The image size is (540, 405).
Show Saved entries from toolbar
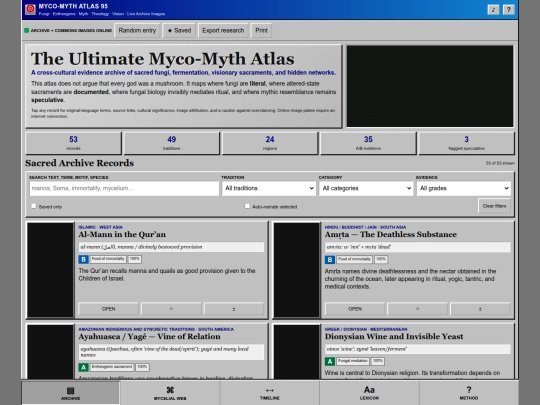tap(179, 30)
